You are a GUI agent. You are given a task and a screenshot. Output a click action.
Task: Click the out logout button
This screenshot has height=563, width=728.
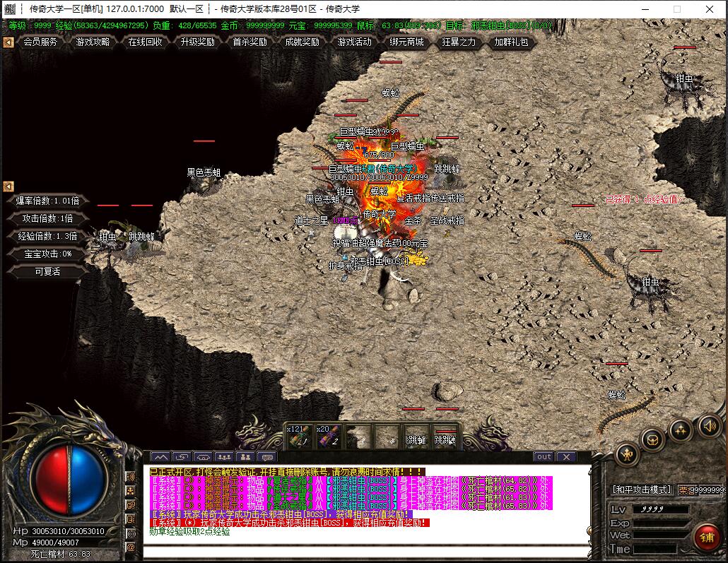click(x=544, y=457)
